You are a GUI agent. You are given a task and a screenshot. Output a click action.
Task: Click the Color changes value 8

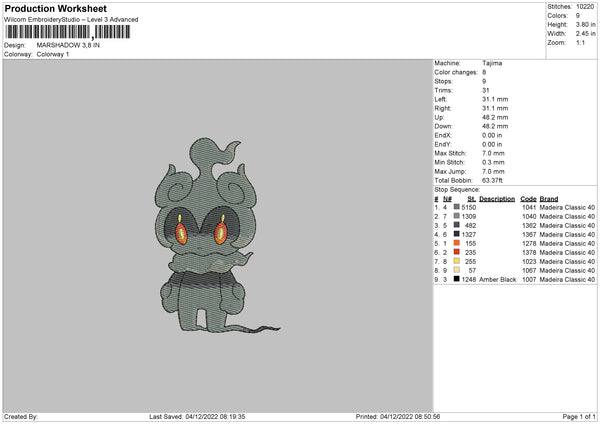click(x=484, y=72)
